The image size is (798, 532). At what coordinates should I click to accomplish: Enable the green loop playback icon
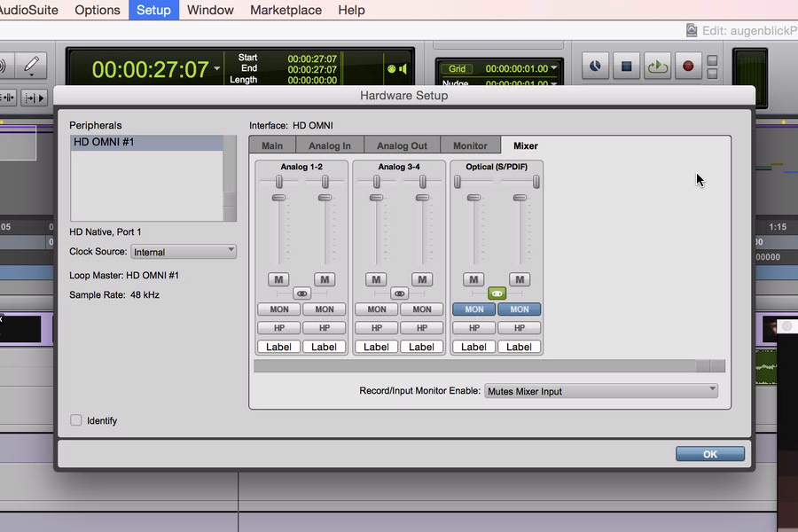[657, 66]
